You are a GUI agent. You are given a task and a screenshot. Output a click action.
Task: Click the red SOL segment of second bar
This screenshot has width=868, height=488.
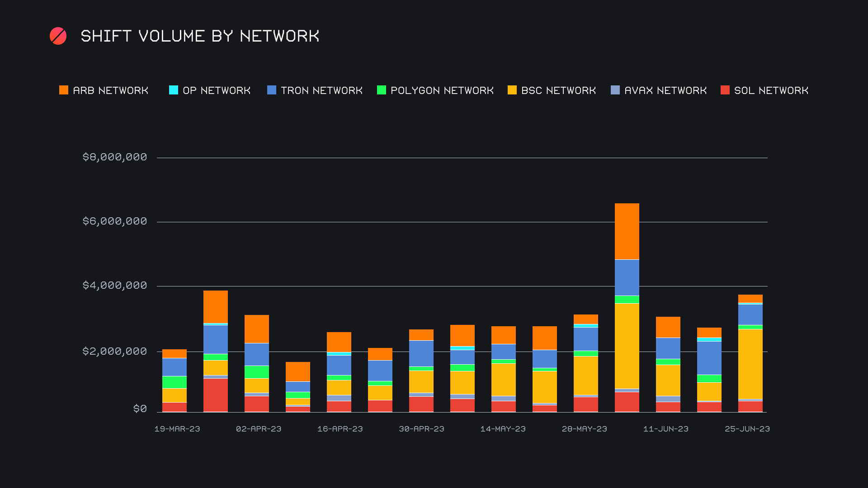point(216,395)
